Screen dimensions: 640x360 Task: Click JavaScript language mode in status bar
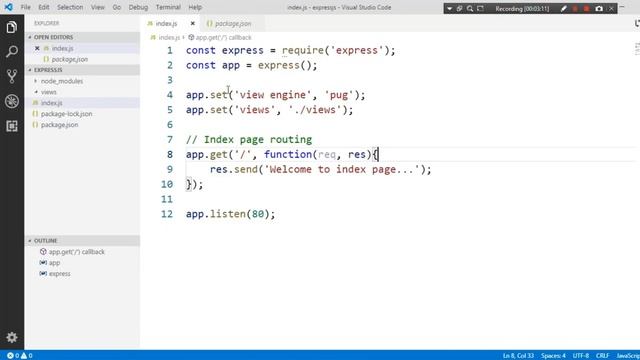[x=628, y=356]
